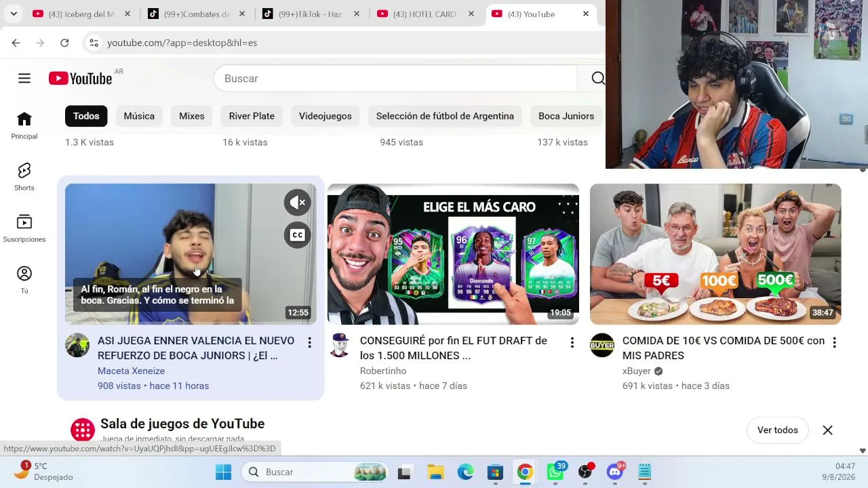The image size is (868, 488).
Task: Filter by Selección de fútbol de Argentina
Action: (x=445, y=116)
